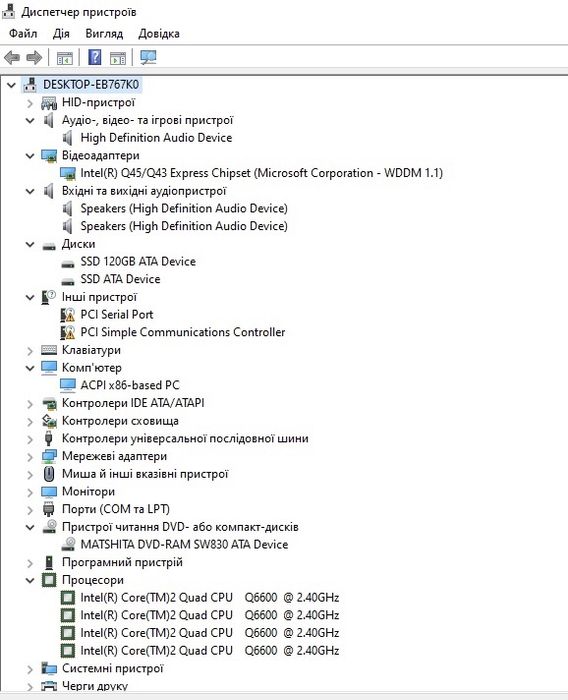Click the Порти (COM та LPT) icon
568x700 pixels.
tap(49, 509)
